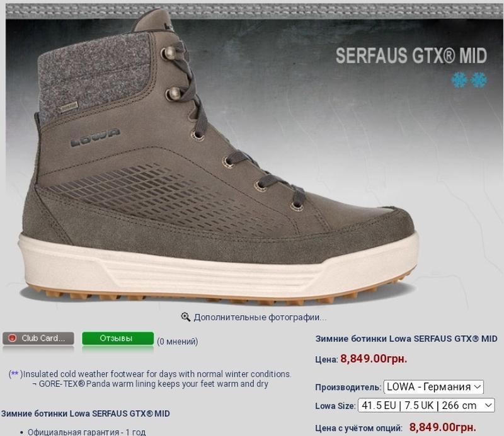Click the price 8,849.00грн. under title

click(x=374, y=359)
